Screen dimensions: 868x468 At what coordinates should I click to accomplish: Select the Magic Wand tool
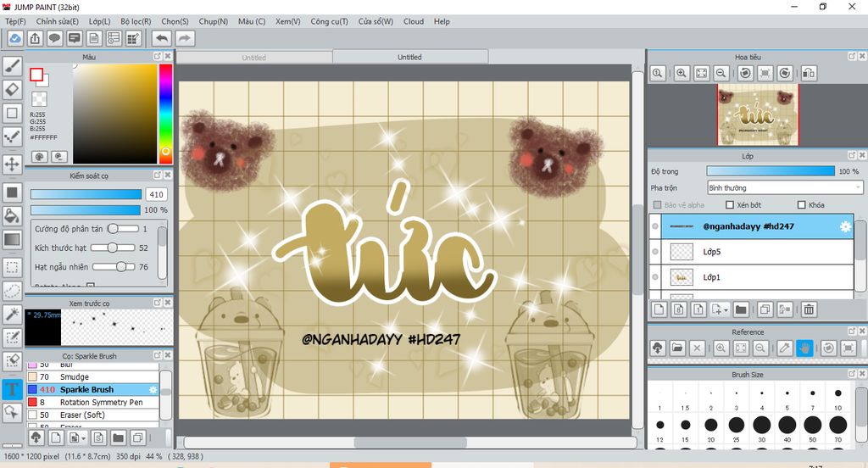(x=12, y=314)
